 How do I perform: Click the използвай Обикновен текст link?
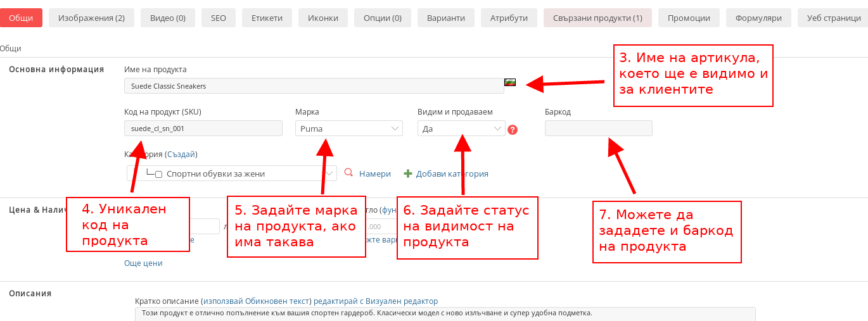click(x=256, y=301)
